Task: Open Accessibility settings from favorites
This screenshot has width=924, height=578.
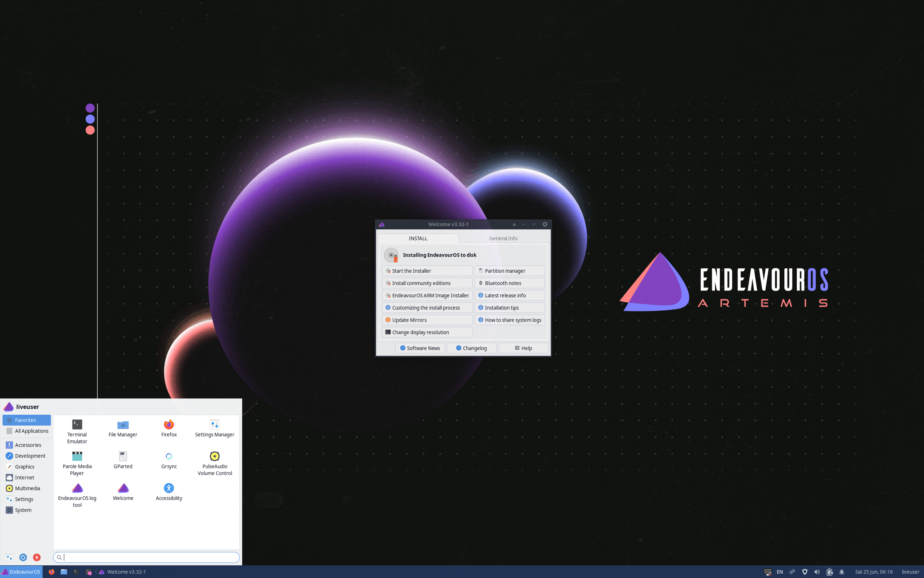Action: (169, 492)
